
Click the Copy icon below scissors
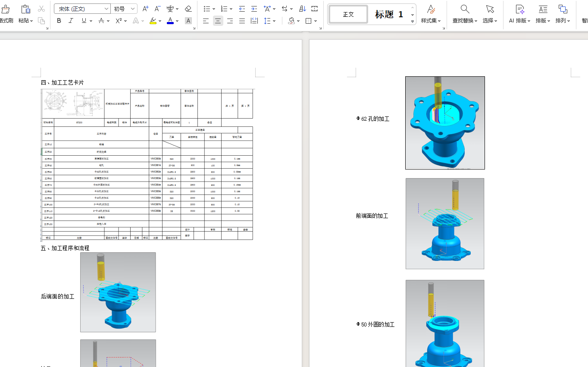click(41, 21)
